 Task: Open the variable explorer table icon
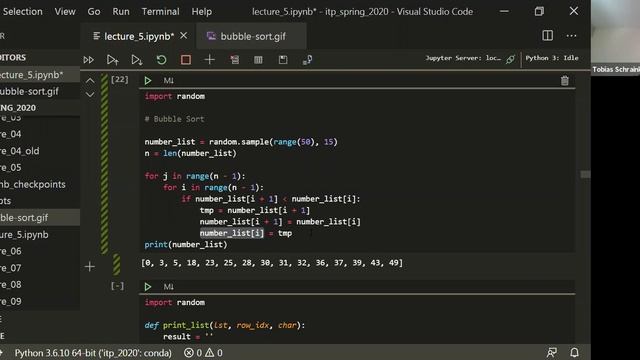(x=258, y=60)
